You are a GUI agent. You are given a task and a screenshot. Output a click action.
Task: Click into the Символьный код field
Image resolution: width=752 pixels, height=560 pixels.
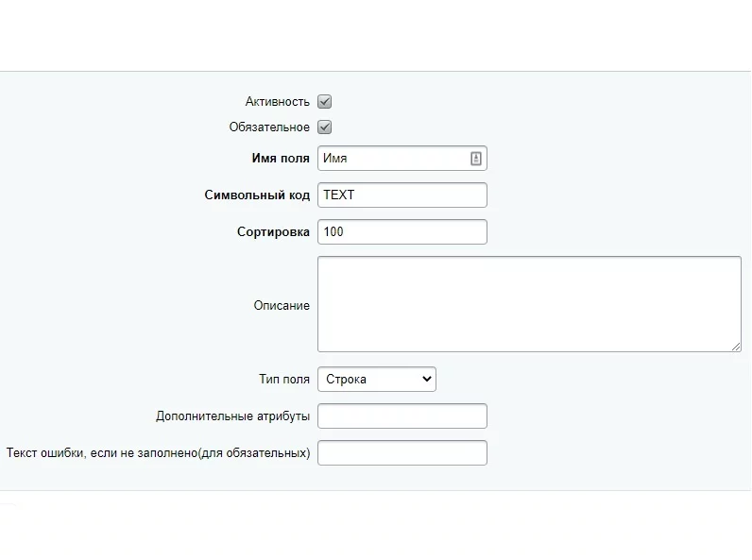[x=402, y=195]
